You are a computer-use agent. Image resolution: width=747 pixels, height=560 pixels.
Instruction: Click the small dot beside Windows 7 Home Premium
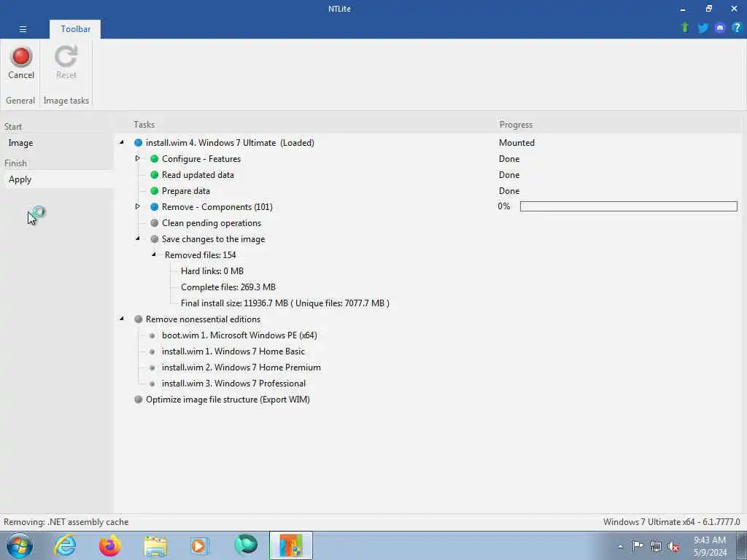(152, 367)
